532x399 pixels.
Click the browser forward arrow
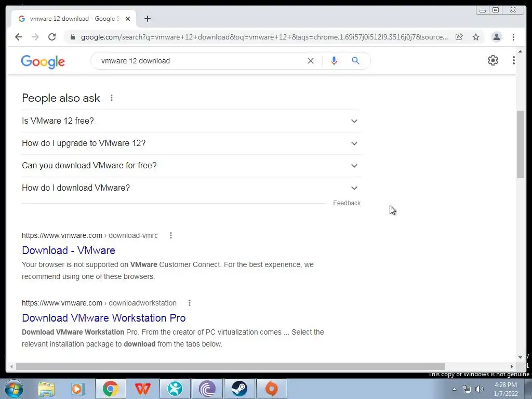click(35, 37)
